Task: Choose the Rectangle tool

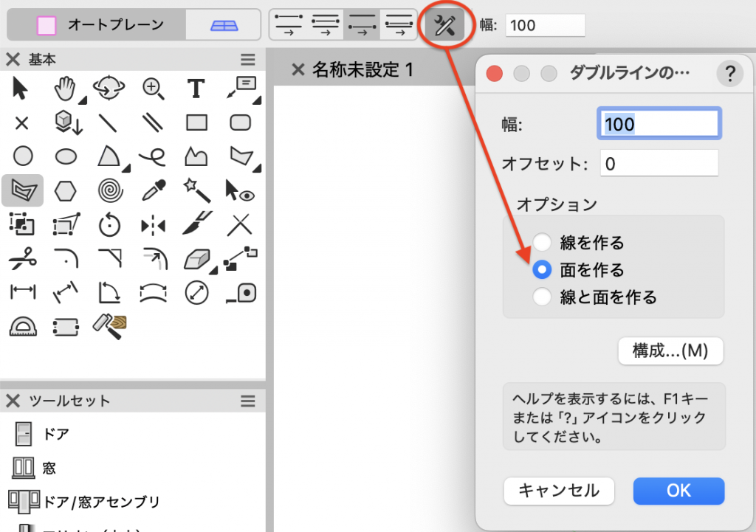Action: [x=196, y=122]
